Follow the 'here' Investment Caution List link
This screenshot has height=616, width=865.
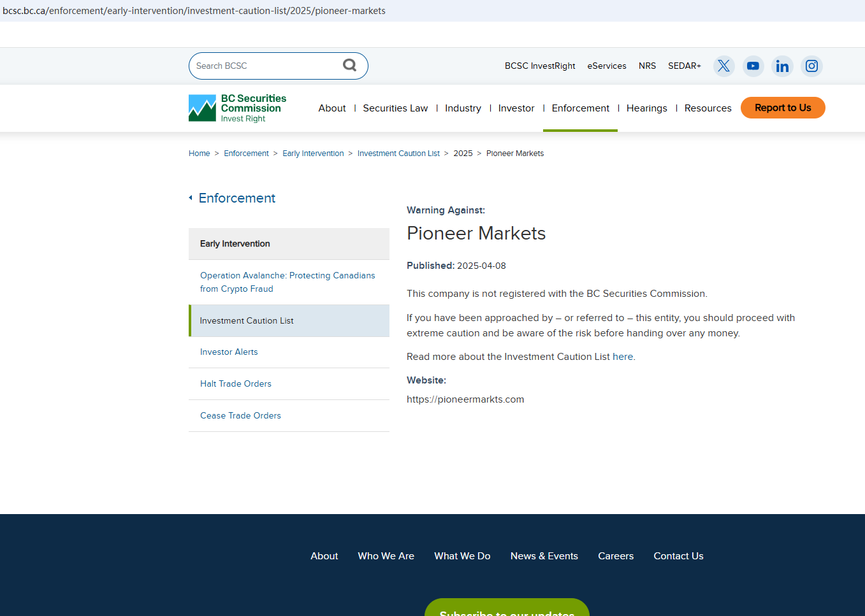(x=622, y=357)
